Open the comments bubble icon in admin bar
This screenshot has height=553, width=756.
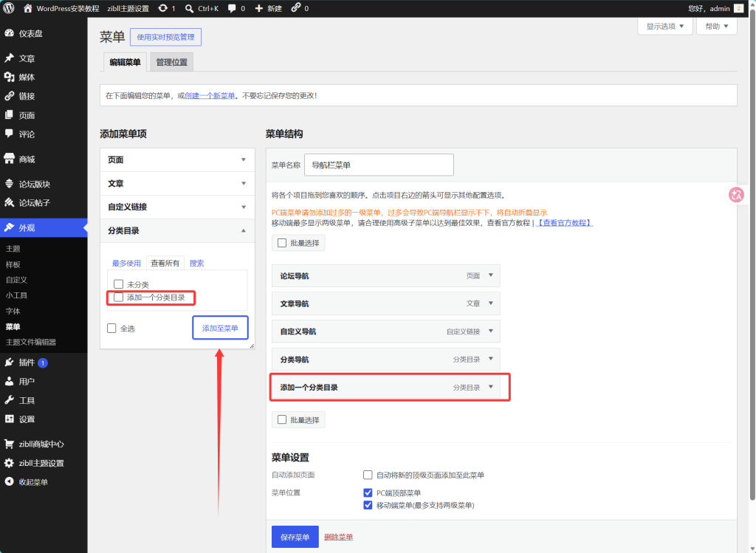(232, 8)
